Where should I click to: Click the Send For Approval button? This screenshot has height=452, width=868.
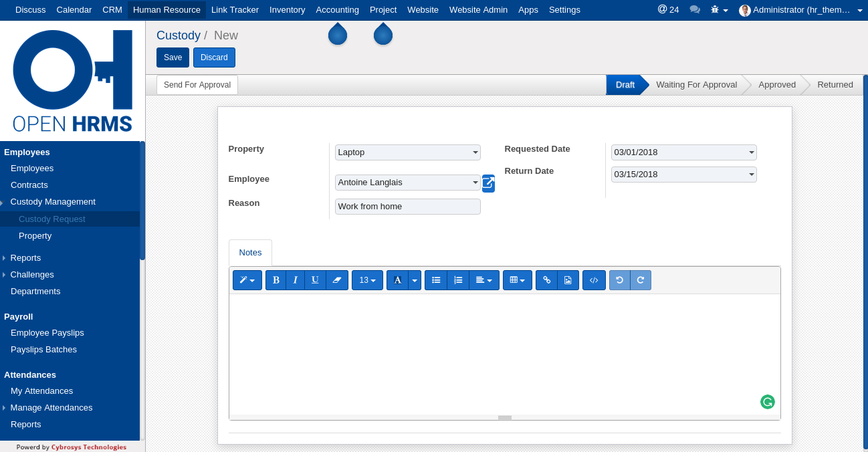[197, 85]
